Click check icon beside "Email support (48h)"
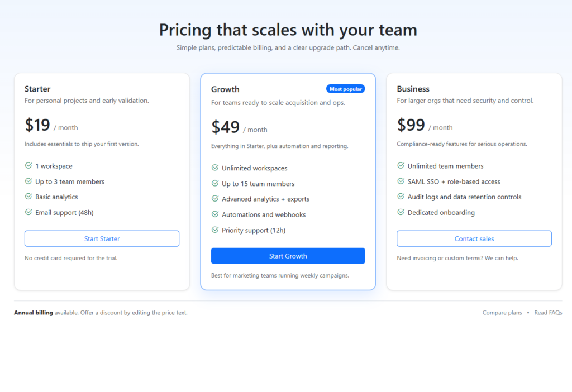572x392 pixels. (x=28, y=212)
